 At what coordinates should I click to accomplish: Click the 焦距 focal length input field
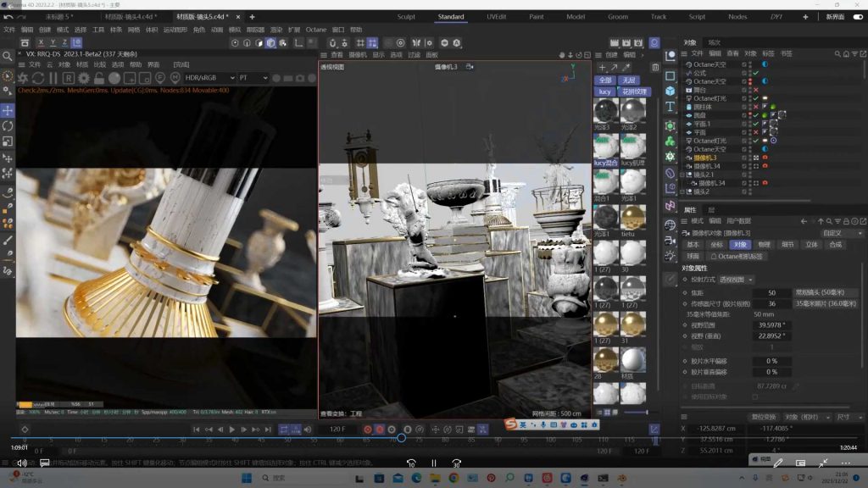771,292
